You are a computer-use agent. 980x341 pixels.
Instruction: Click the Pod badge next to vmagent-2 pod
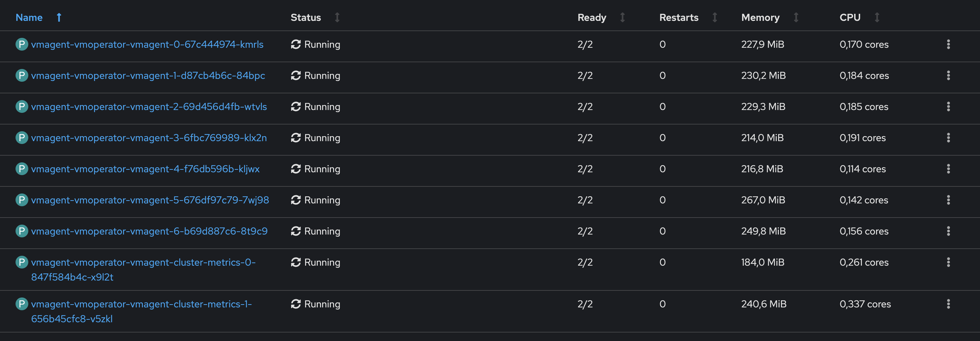(x=22, y=106)
